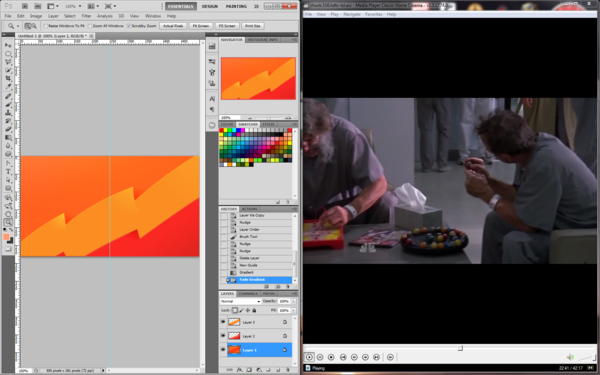Switch to Design workspace
600x375 pixels.
(210, 6)
